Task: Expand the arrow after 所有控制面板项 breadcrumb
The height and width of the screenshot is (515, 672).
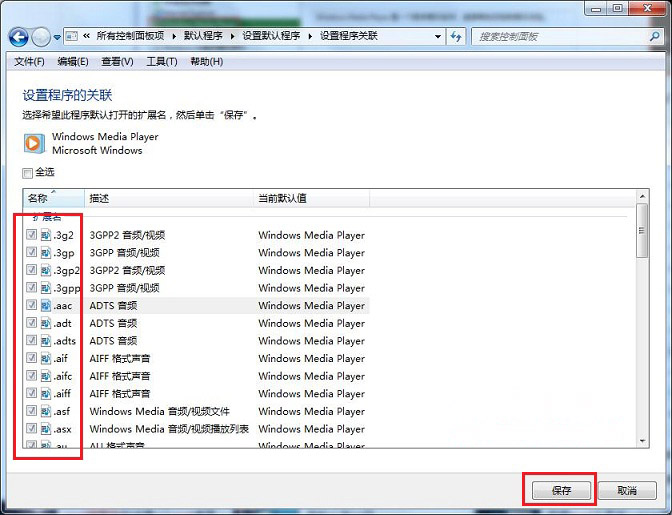Action: [174, 36]
